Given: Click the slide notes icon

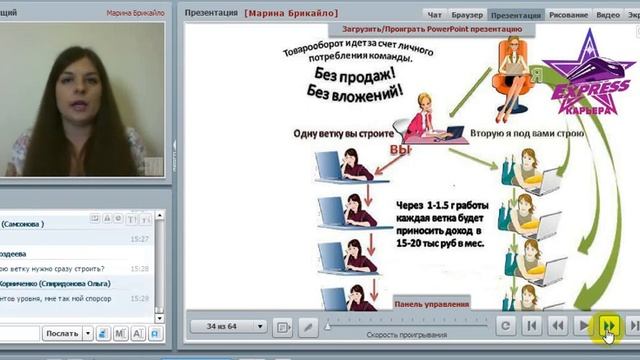Looking at the screenshot, I should click(282, 327).
